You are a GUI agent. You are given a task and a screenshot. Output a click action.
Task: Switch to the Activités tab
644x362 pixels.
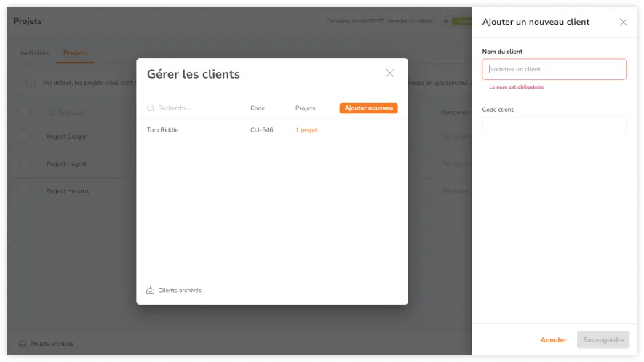coord(34,52)
